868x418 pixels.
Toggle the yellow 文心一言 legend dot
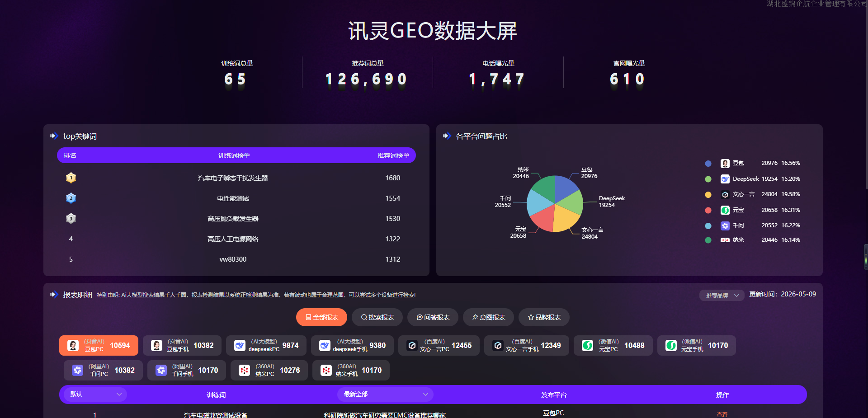(x=708, y=195)
